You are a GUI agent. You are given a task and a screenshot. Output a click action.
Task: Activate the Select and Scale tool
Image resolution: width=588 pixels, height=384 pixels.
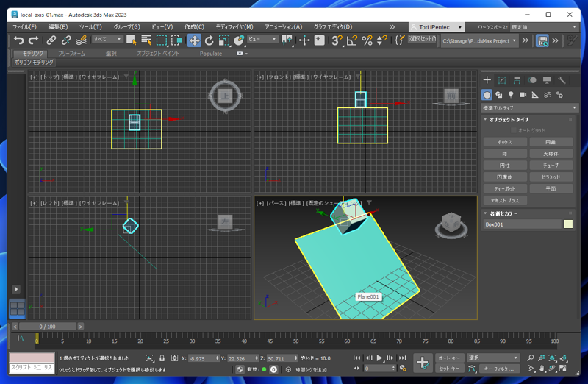pos(224,40)
